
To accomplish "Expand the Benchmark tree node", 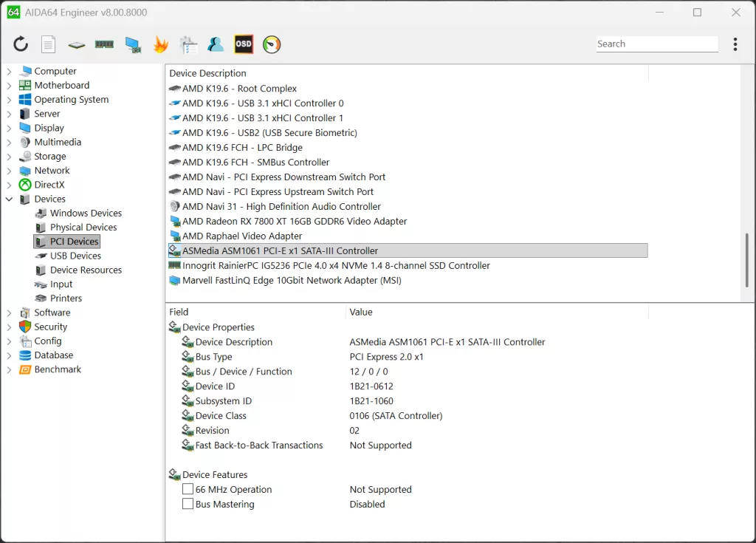I will point(10,369).
